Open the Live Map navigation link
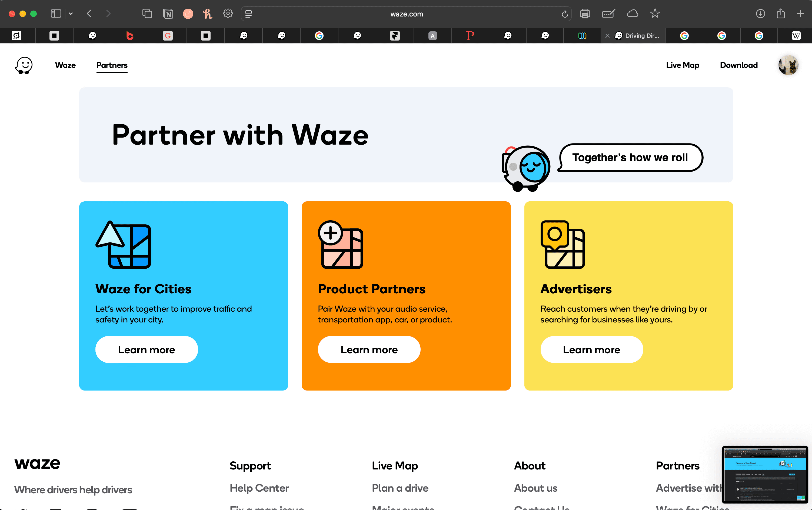This screenshot has width=812, height=510. pos(683,65)
